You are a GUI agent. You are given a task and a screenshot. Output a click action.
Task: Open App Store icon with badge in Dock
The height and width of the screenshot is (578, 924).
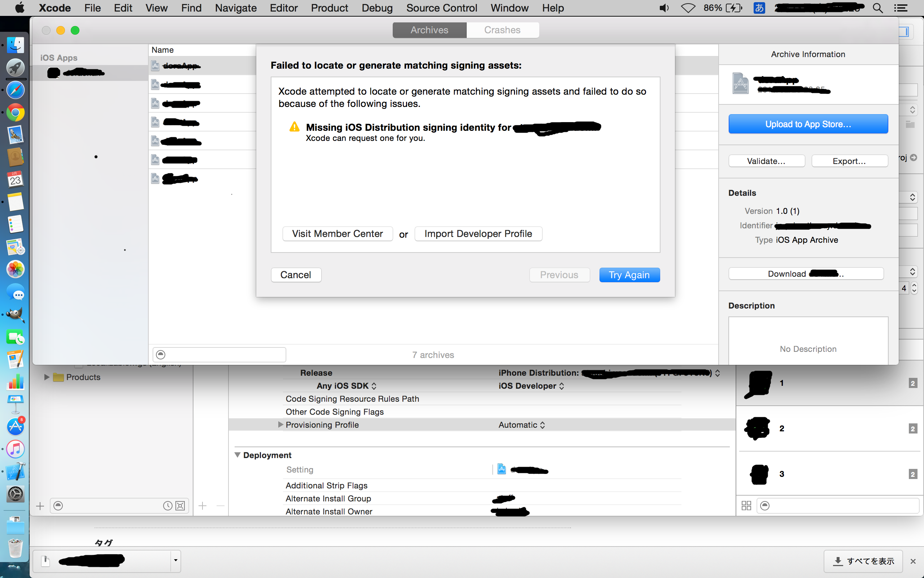click(x=16, y=426)
